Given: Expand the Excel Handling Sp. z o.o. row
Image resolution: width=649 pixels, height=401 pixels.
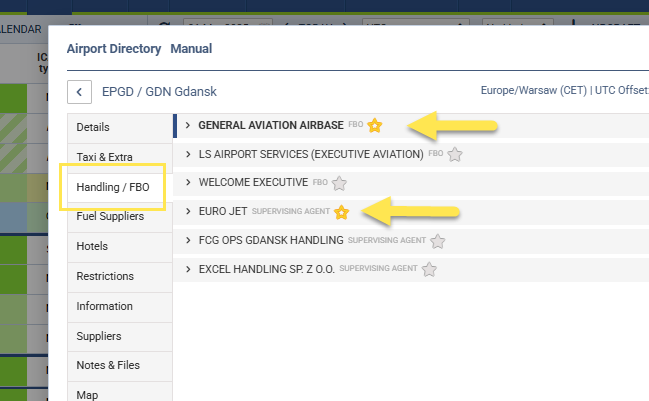Looking at the screenshot, I should point(188,269).
